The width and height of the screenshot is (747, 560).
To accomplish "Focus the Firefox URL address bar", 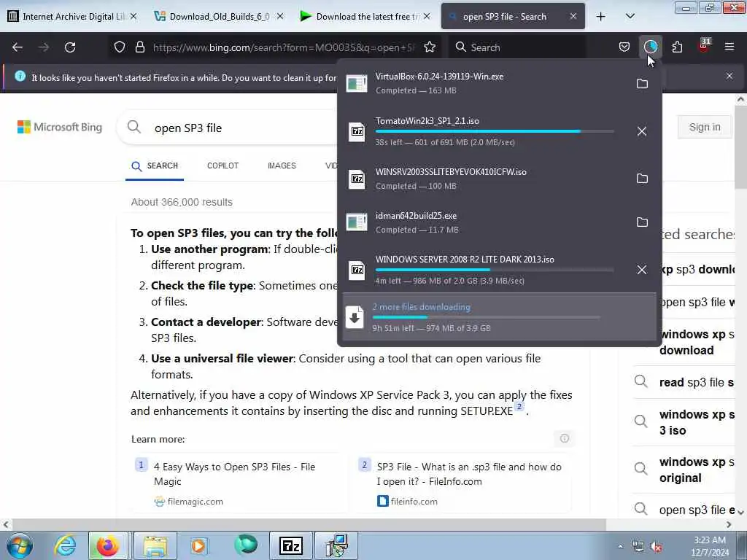I will 284,47.
